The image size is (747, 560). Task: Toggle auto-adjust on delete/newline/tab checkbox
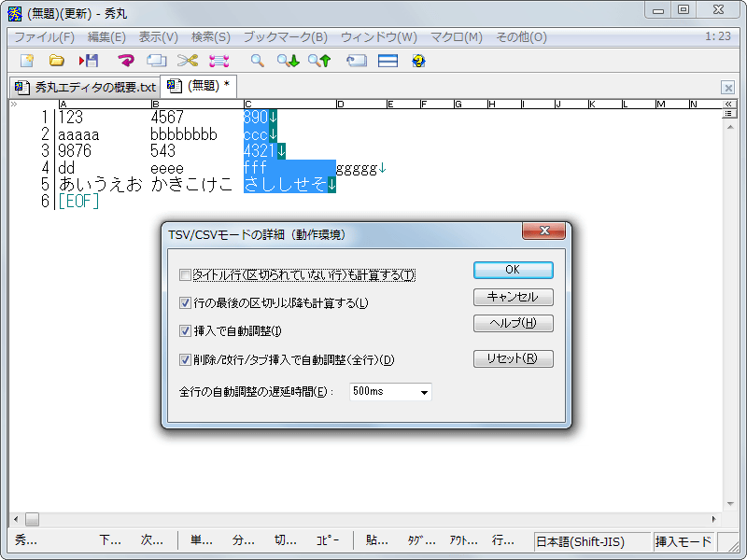[185, 360]
